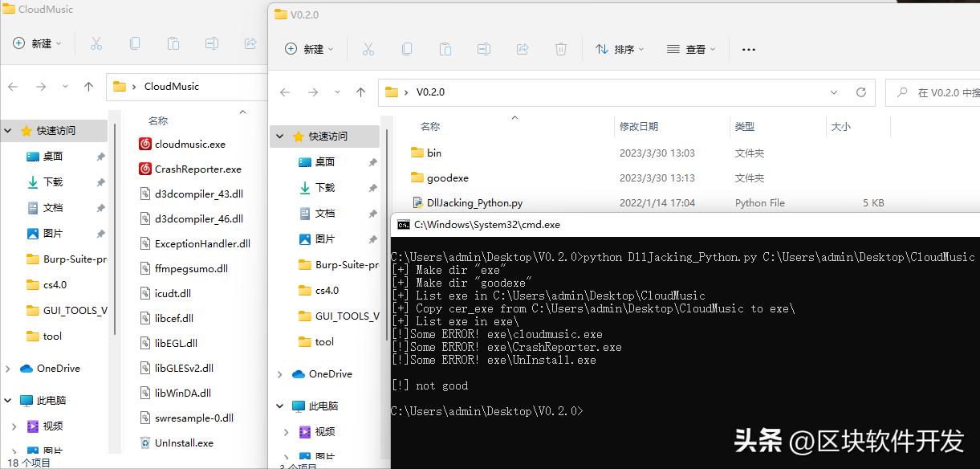Open 新建 dropdown in V0.2.0 window

(309, 49)
